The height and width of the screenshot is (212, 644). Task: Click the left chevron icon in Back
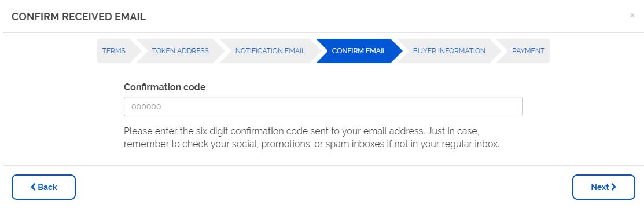pyautogui.click(x=33, y=187)
